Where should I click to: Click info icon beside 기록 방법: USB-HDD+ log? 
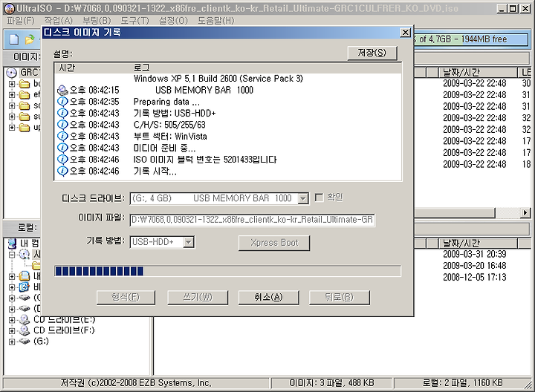tap(62, 113)
